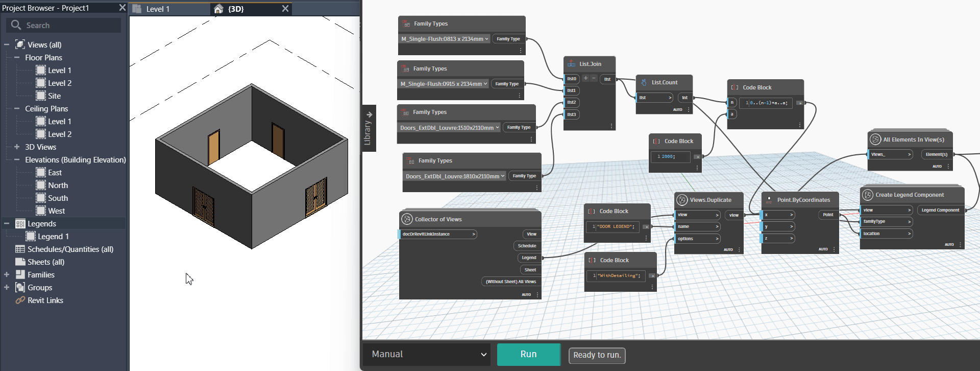The height and width of the screenshot is (371, 980).
Task: Click the Run button in Dynamo
Action: point(528,354)
